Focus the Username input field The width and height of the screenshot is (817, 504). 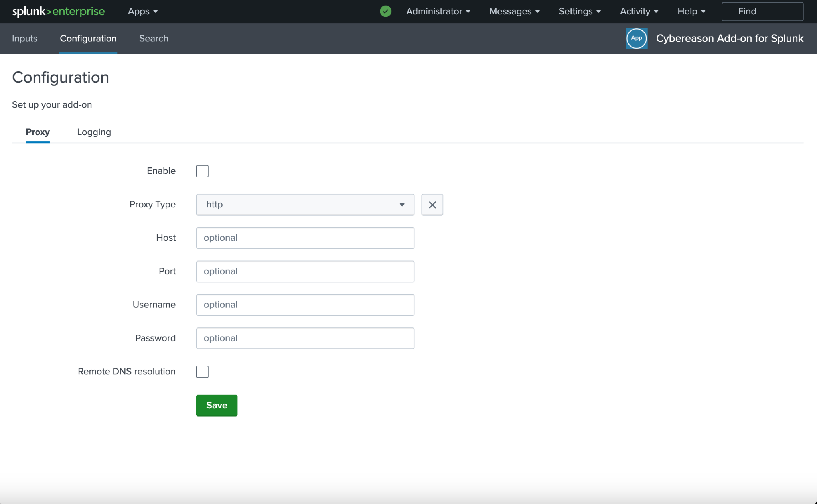tap(305, 305)
